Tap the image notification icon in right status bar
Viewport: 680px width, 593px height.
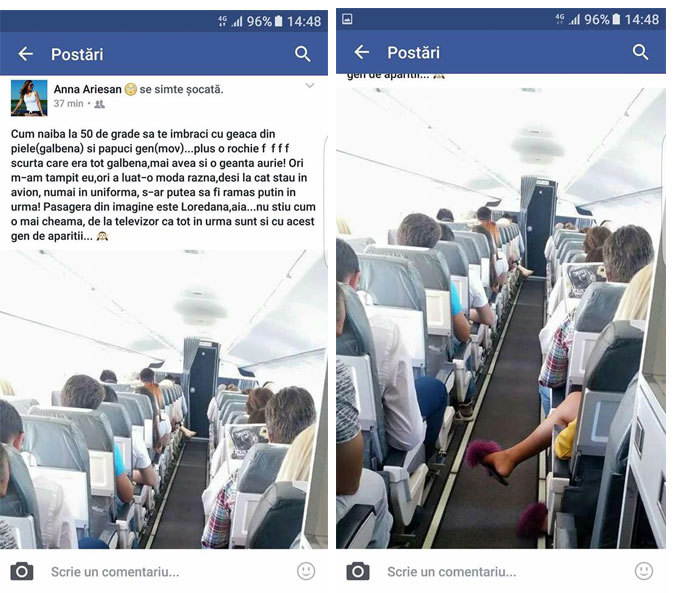(347, 19)
